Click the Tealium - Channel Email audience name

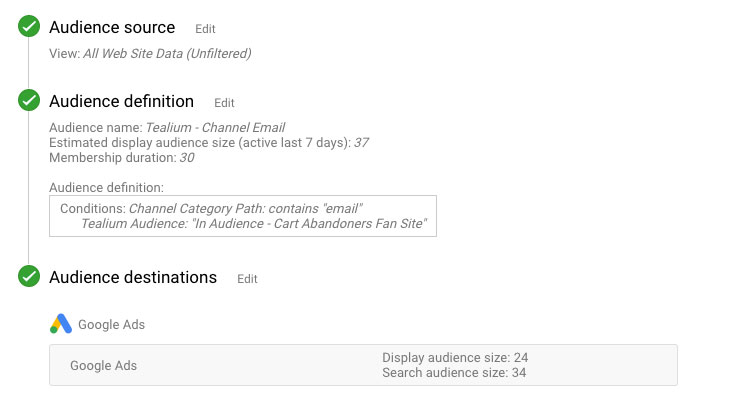click(215, 127)
